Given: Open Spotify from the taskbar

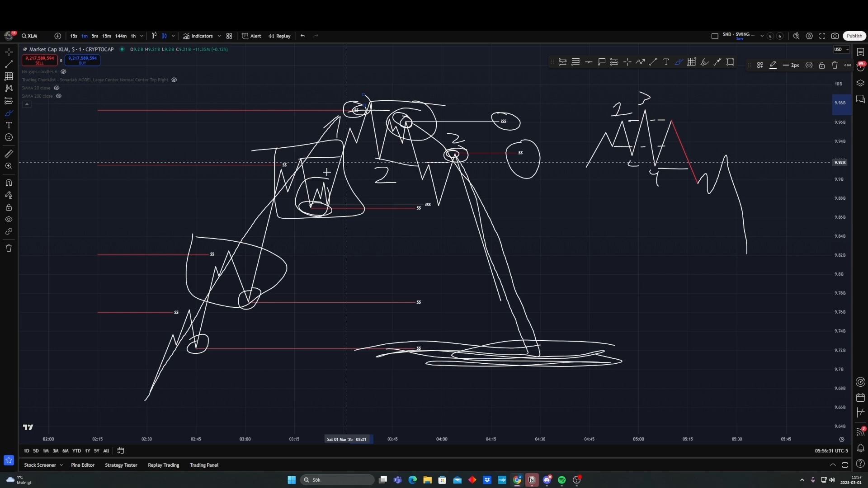Looking at the screenshot, I should pyautogui.click(x=562, y=480).
